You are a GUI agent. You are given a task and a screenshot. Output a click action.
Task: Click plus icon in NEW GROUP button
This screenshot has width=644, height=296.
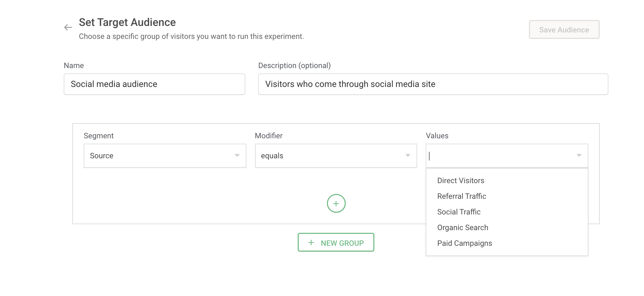pos(311,243)
